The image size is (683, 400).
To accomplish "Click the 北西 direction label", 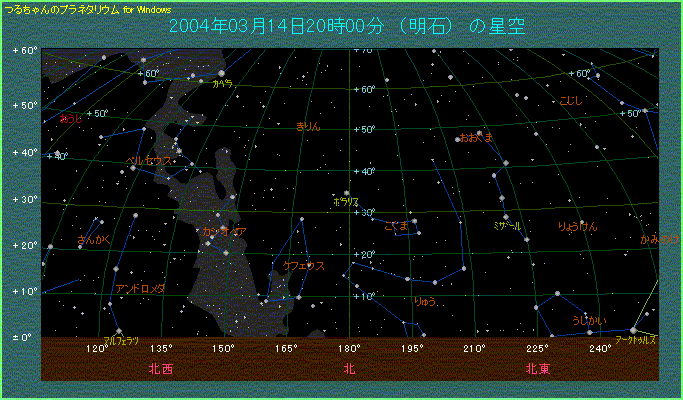I will click(x=160, y=368).
